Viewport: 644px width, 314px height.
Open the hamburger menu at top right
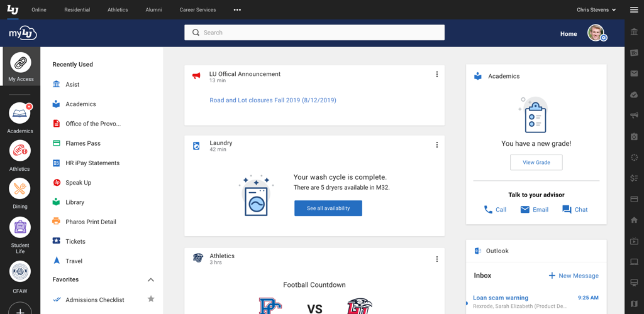[634, 10]
